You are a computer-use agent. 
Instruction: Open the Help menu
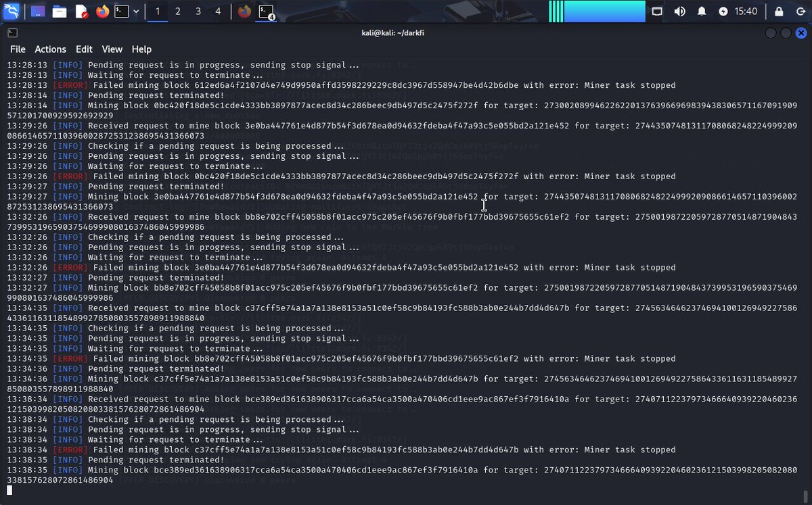click(141, 49)
